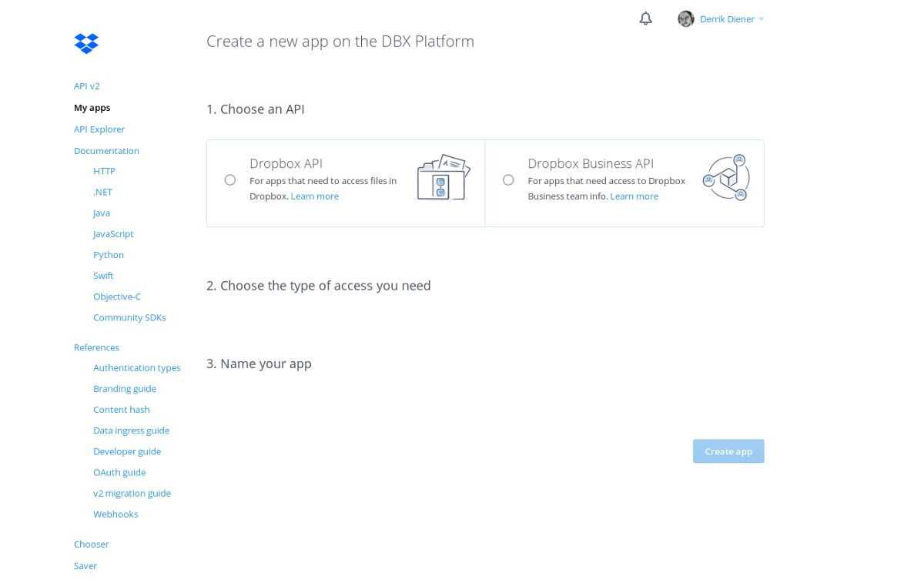
Task: Open Learn more for Dropbox Business API
Action: coord(634,196)
